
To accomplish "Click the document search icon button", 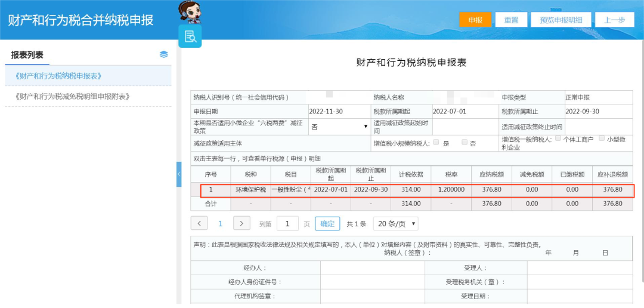I will tap(190, 36).
